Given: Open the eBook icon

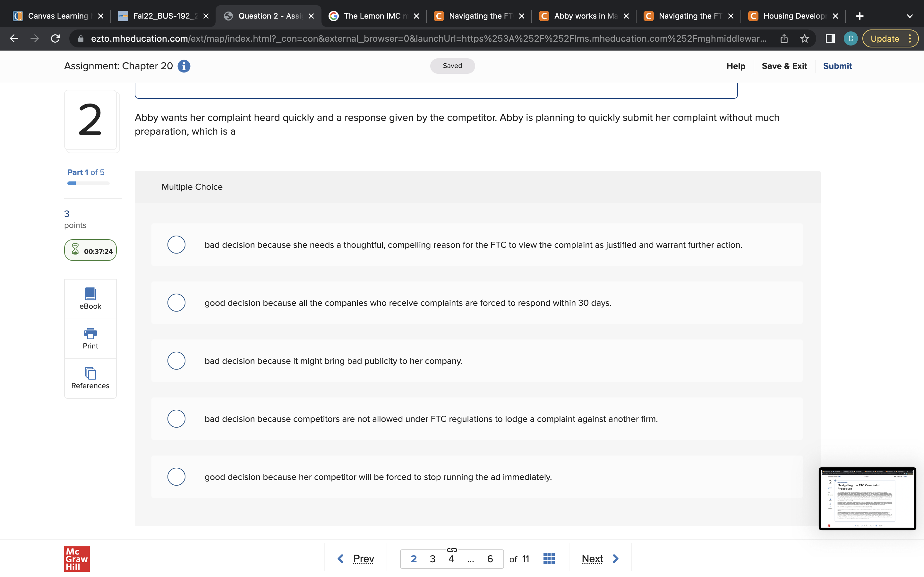Looking at the screenshot, I should point(90,298).
